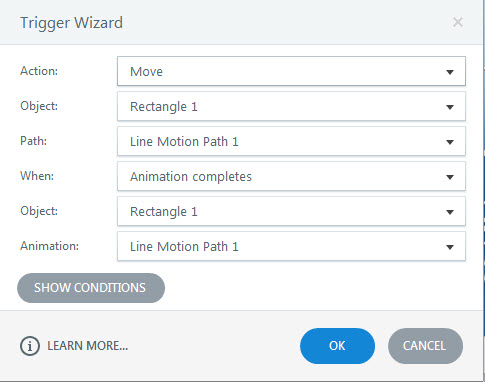Click the arrow of the Path dropdown
The width and height of the screenshot is (485, 382).
pyautogui.click(x=450, y=142)
